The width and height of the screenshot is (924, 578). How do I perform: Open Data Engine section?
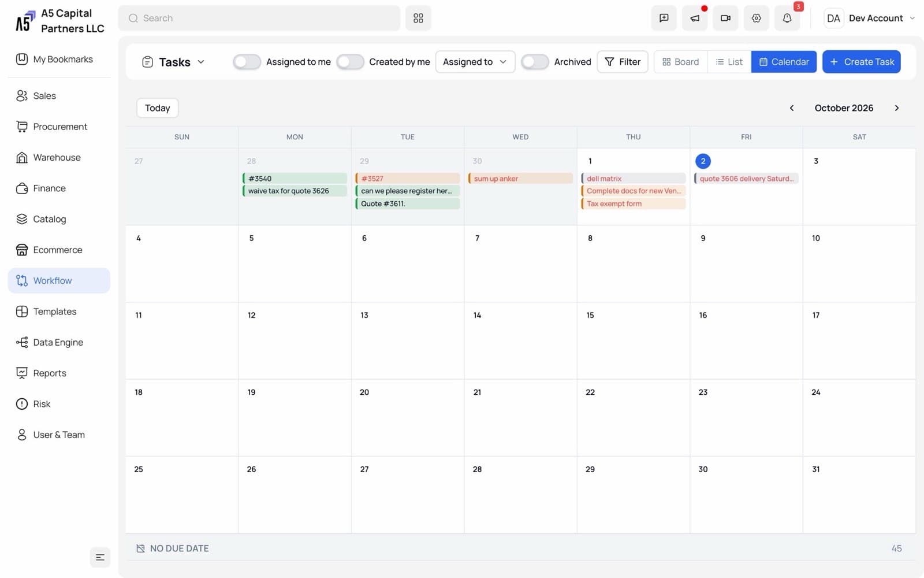[59, 342]
